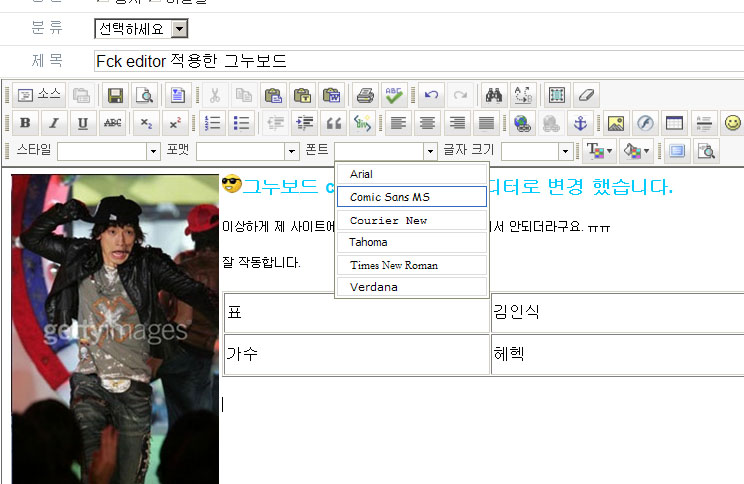Insert an anchor with the anchor icon
The height and width of the screenshot is (484, 744).
578,123
